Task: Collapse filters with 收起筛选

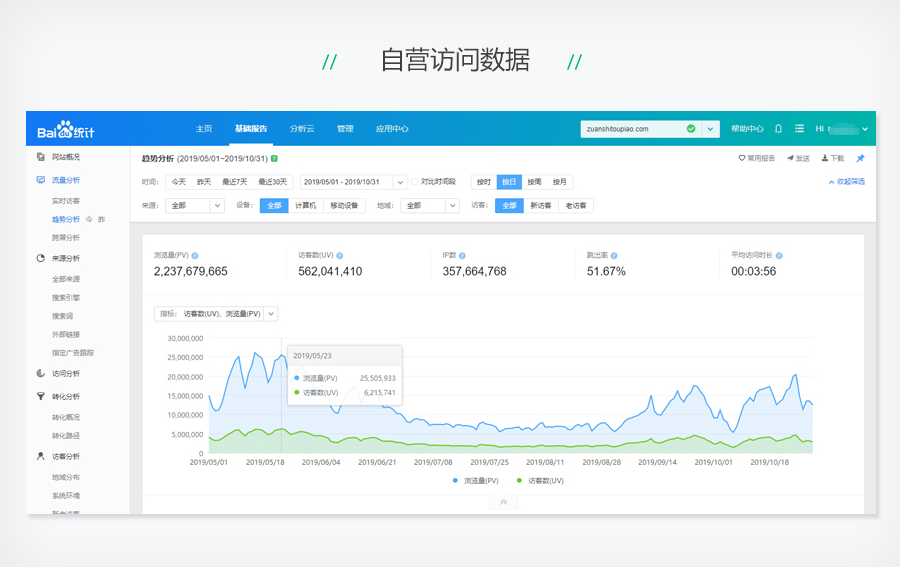Action: 847,182
